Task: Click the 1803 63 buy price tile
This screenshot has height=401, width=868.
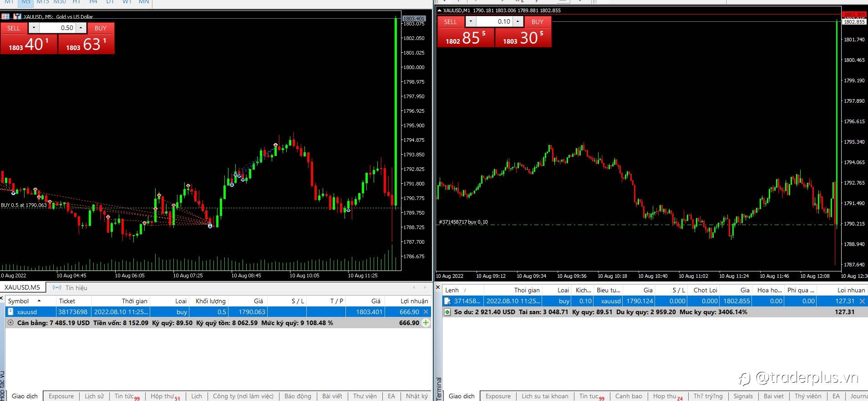Action: (x=86, y=44)
